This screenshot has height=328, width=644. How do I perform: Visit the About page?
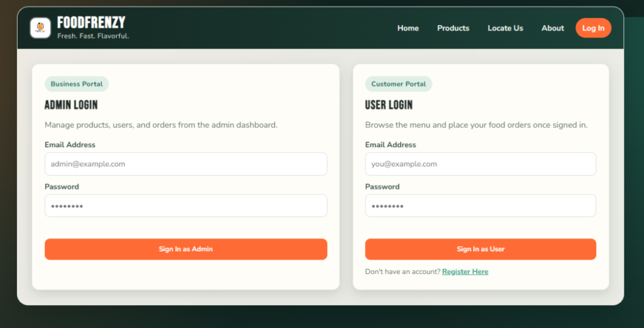click(552, 28)
